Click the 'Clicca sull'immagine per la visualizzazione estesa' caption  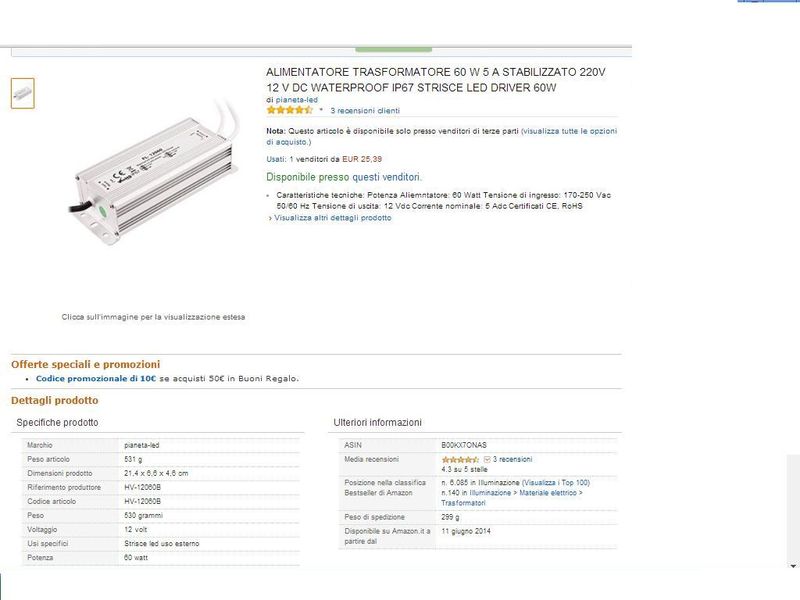(x=153, y=317)
